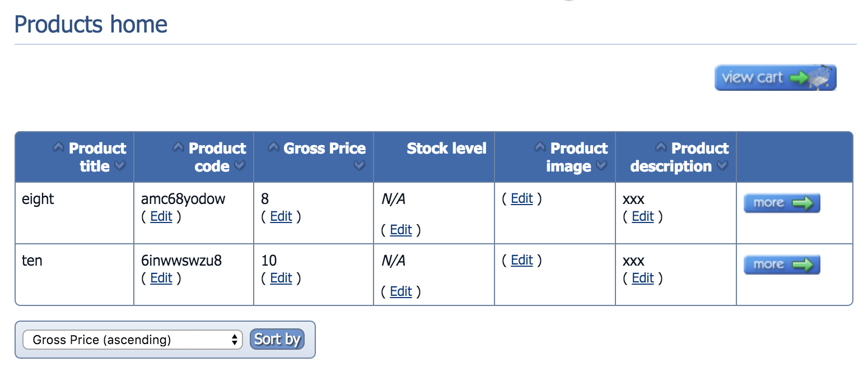Sort Product description ascending arrow icon
868x371 pixels.
point(661,148)
